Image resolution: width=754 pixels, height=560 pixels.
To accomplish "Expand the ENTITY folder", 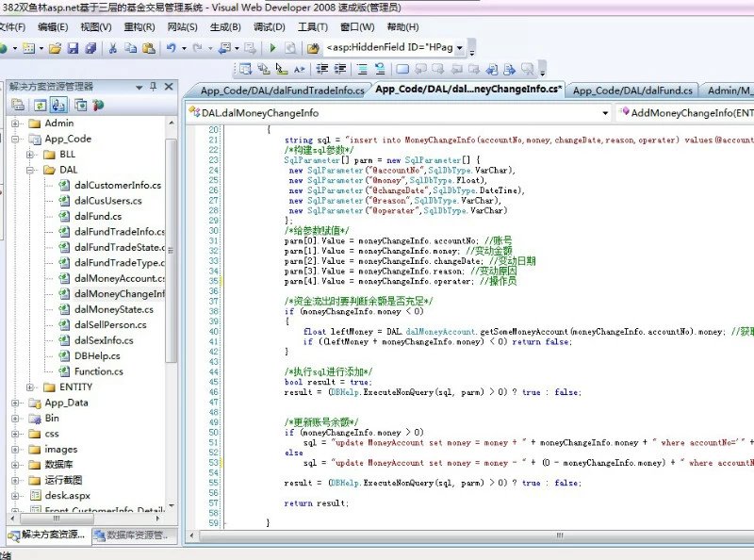I will coord(30,387).
